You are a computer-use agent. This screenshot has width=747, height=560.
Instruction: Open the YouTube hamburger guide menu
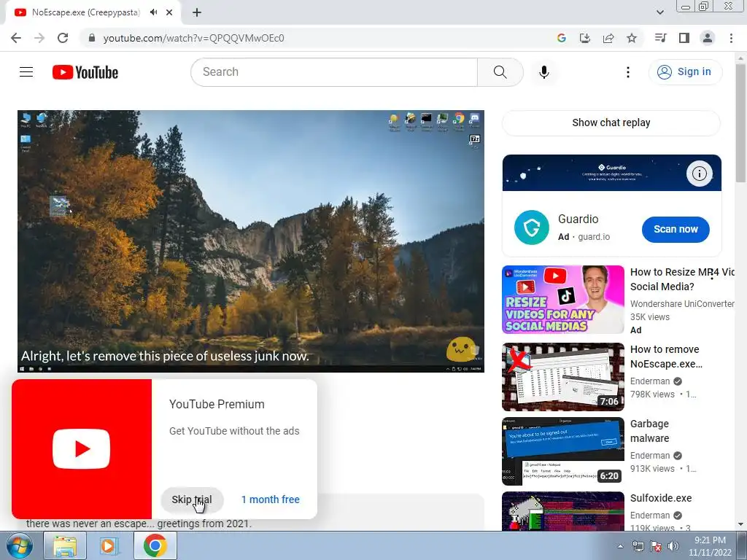click(x=26, y=72)
